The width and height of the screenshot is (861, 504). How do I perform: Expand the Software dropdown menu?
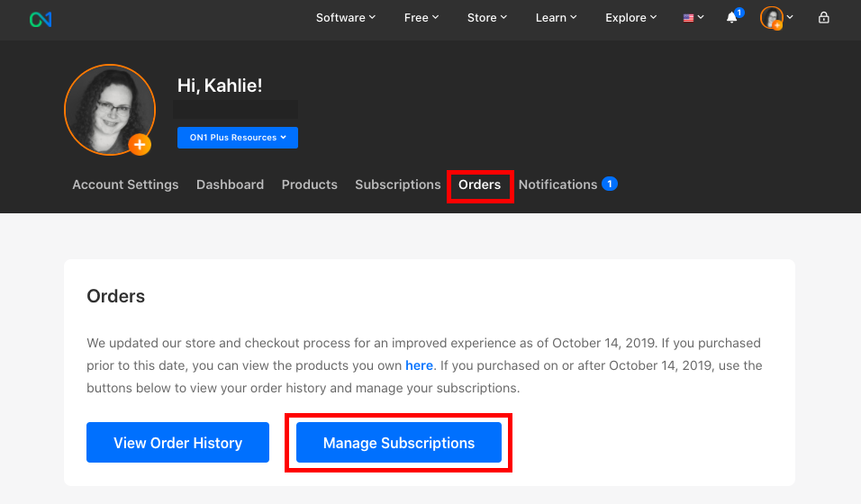[x=346, y=18]
